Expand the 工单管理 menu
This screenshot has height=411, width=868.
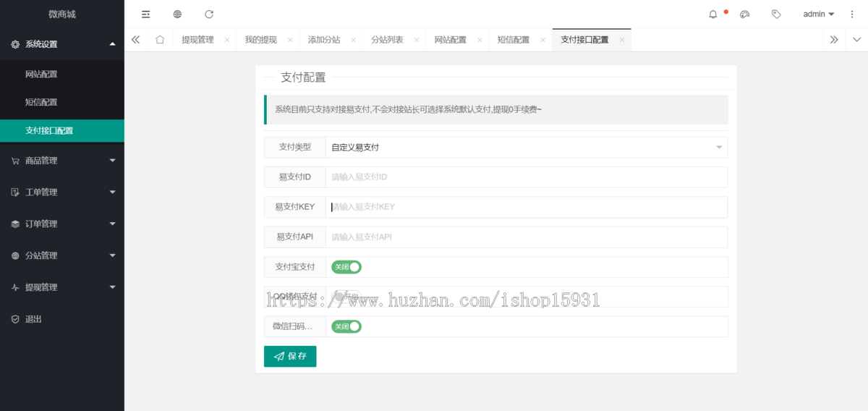(62, 192)
